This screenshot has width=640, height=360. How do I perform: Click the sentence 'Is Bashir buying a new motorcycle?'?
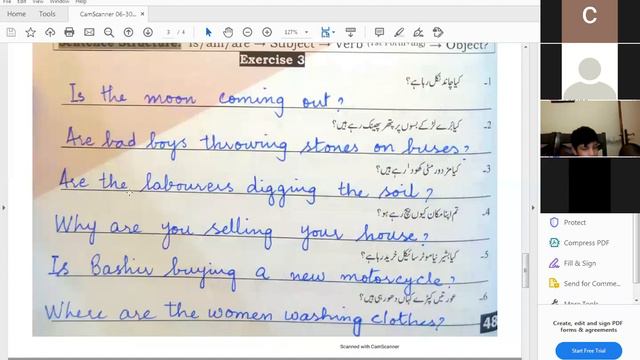(252, 273)
